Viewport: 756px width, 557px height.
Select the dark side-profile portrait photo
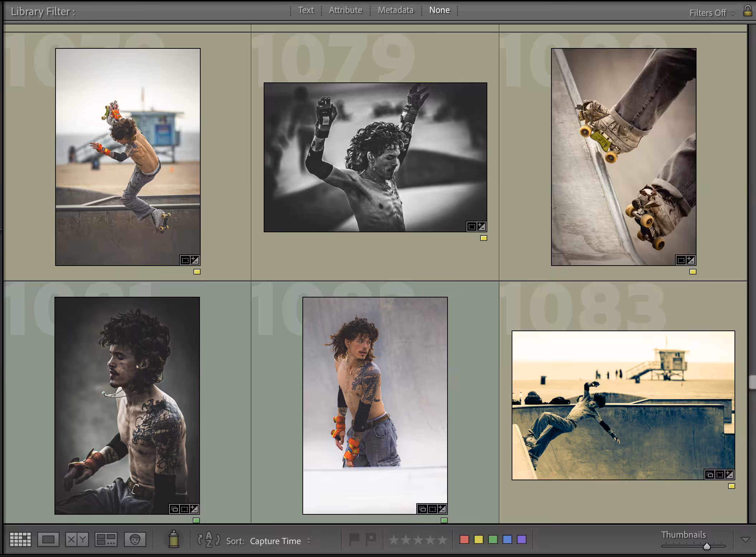(127, 405)
